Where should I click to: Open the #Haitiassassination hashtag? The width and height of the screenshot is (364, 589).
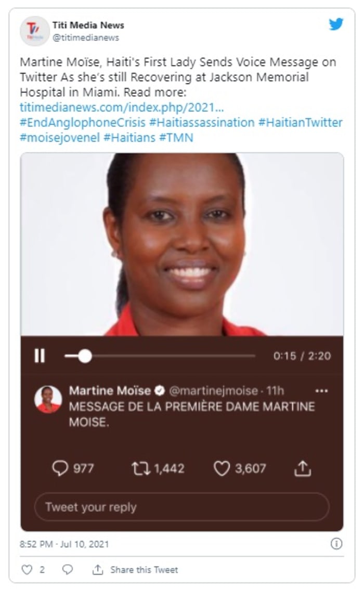202,123
